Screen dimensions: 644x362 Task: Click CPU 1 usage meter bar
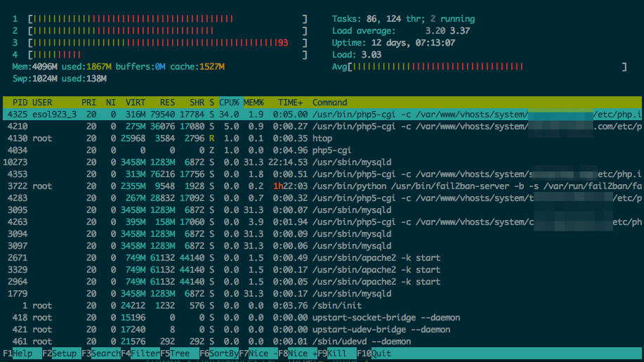[168, 19]
